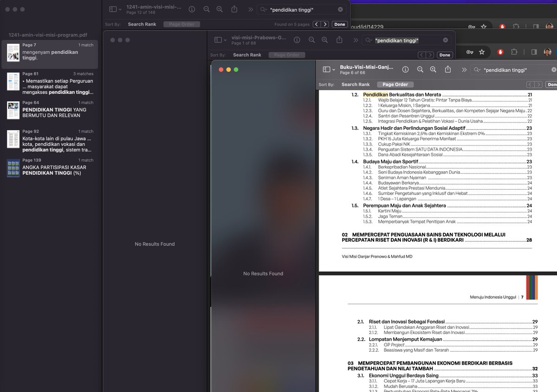The height and width of the screenshot is (392, 557).
Task: Click next-result arrow in visi-misi-Prabowo window
Action: click(430, 55)
